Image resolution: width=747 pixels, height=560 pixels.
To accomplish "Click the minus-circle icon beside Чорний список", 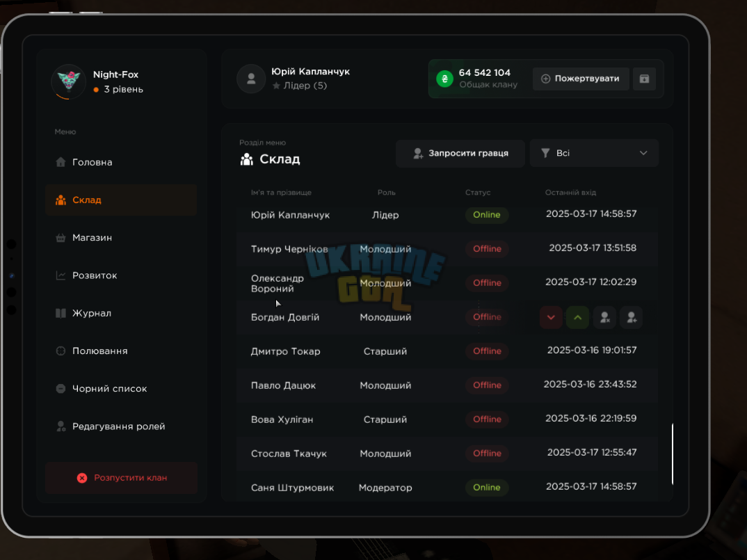I will (61, 388).
